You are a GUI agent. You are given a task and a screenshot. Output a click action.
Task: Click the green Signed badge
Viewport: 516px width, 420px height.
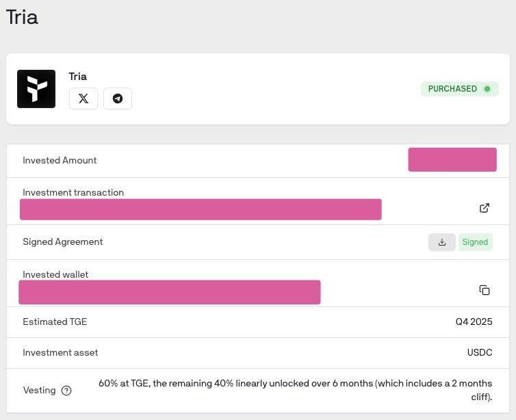[475, 242]
